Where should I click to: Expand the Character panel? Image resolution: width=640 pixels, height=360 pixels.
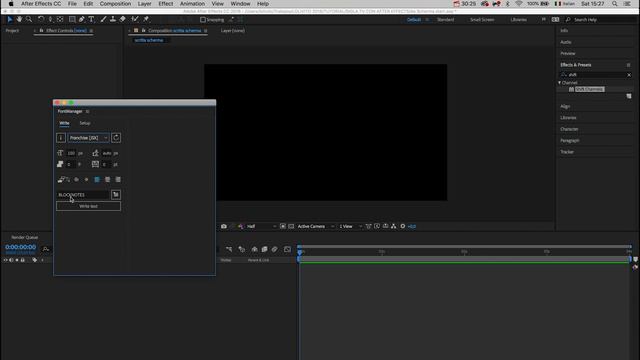click(x=569, y=129)
